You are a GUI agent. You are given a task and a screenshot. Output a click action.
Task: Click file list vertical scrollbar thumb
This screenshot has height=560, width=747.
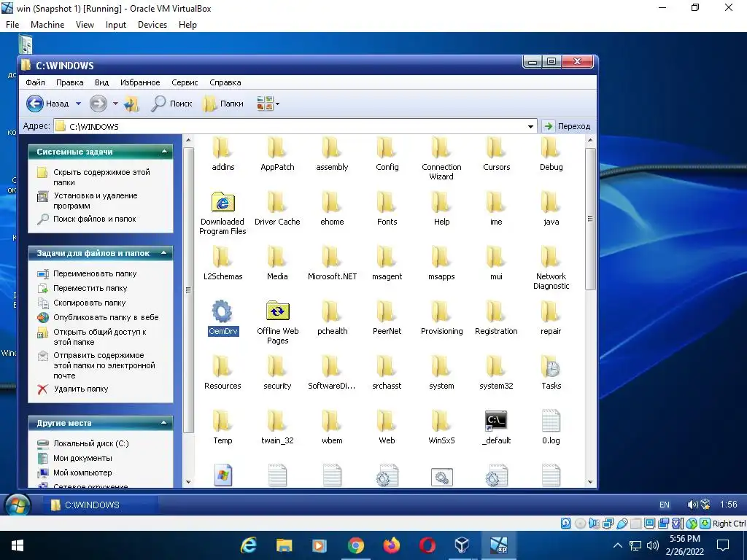tap(590, 219)
